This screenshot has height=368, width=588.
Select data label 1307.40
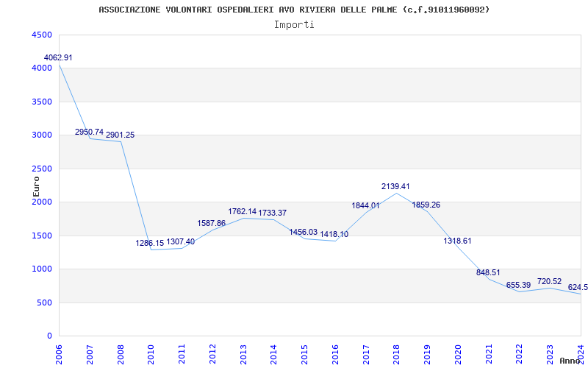tap(181, 241)
